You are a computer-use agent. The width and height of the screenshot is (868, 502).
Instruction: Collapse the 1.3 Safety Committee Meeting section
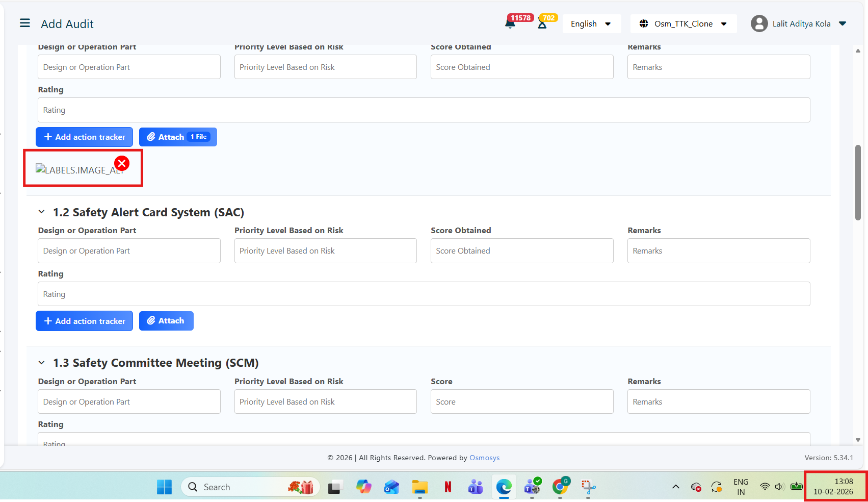[42, 363]
